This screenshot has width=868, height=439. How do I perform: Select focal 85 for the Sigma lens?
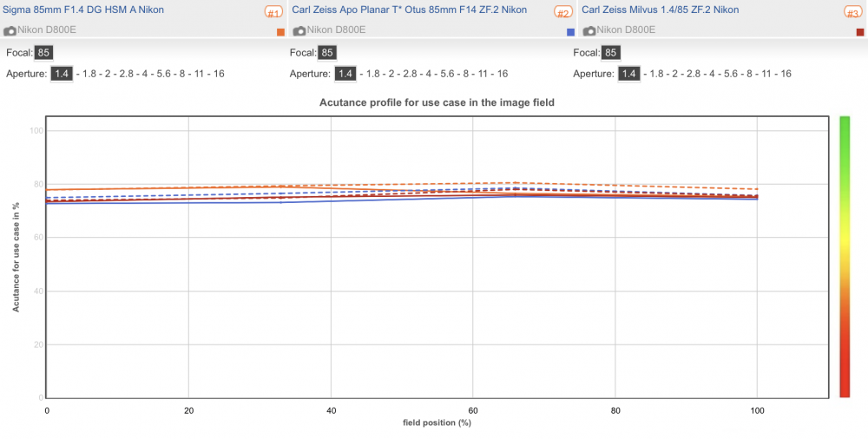(43, 53)
